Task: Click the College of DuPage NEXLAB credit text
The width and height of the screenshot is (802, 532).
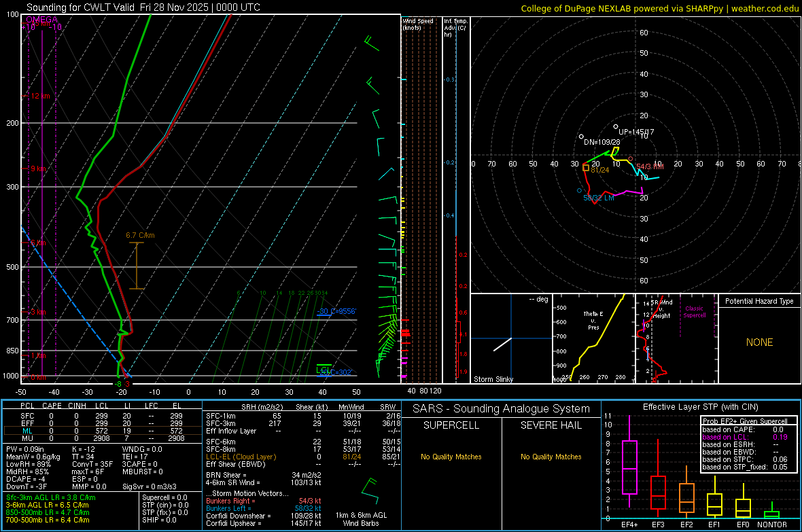Action: click(x=660, y=8)
